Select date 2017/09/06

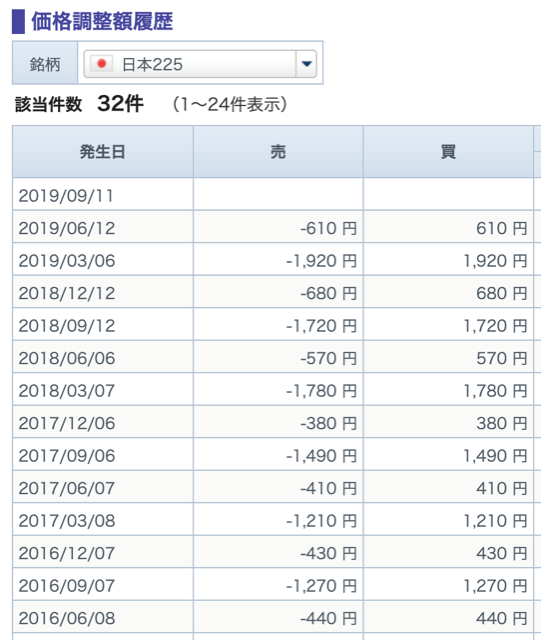click(x=67, y=456)
